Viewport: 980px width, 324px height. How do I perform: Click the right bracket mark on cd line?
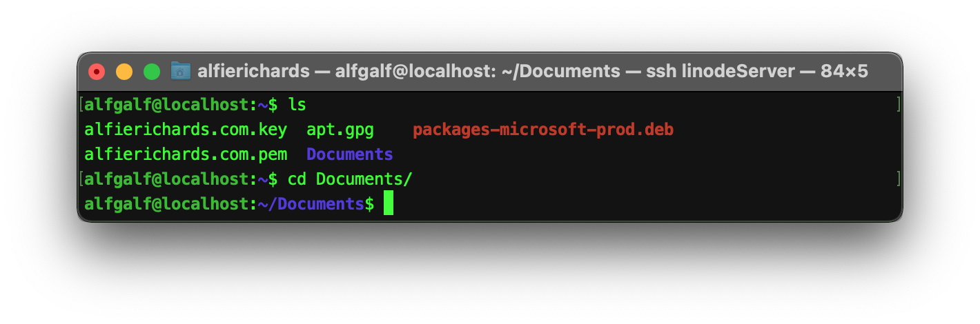click(x=898, y=179)
